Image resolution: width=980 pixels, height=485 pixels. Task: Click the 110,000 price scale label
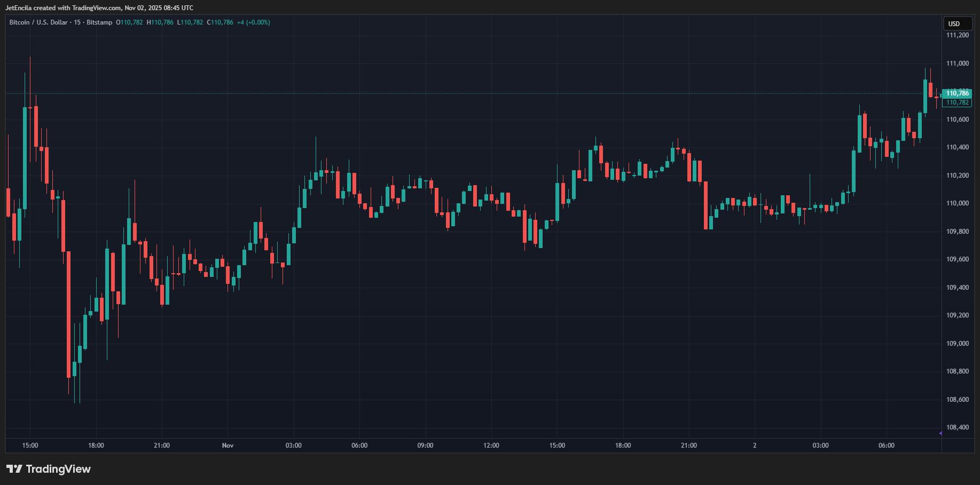click(x=957, y=203)
